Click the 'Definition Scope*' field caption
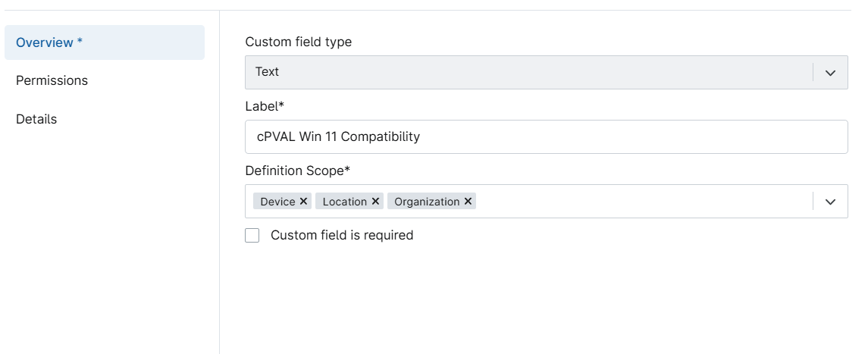 point(298,171)
